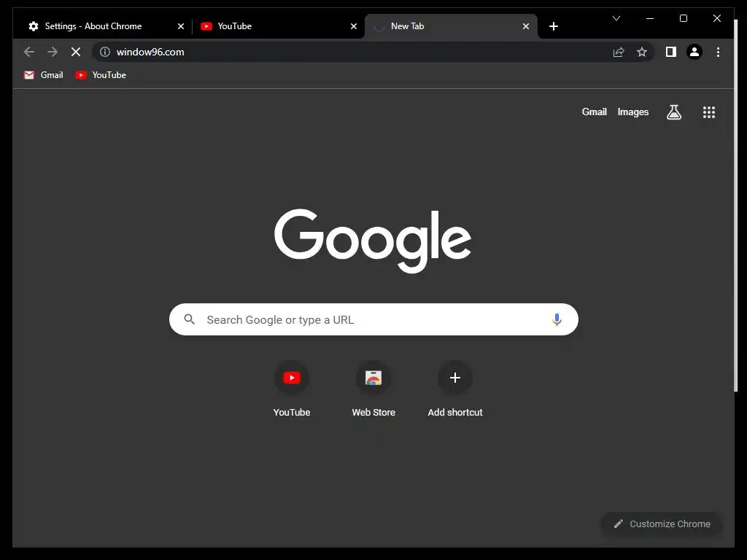The height and width of the screenshot is (560, 747).
Task: Open the side panel
Action: click(x=671, y=52)
